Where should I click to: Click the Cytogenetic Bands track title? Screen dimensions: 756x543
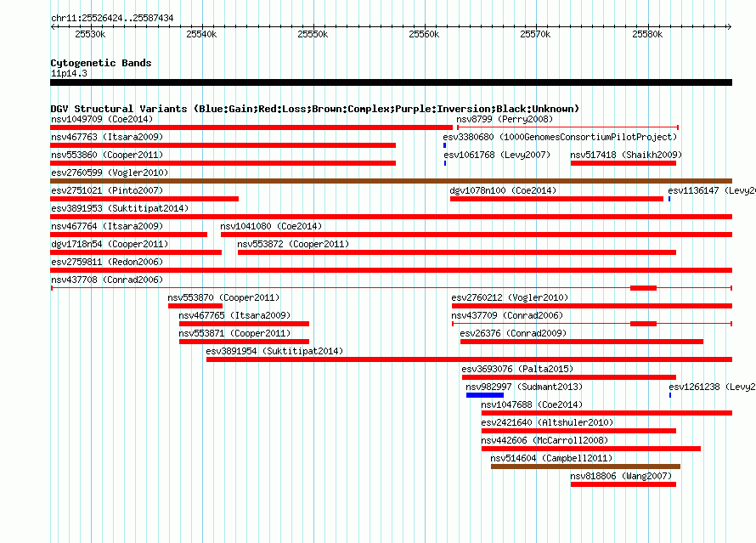tap(101, 63)
